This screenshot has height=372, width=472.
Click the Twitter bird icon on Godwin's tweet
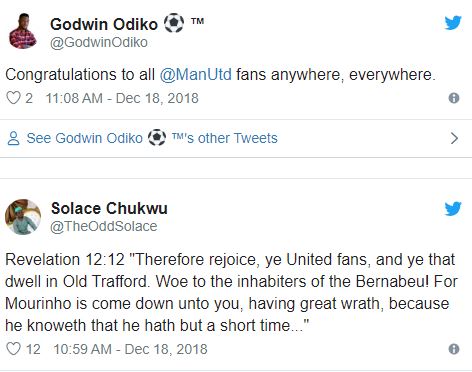(x=453, y=23)
